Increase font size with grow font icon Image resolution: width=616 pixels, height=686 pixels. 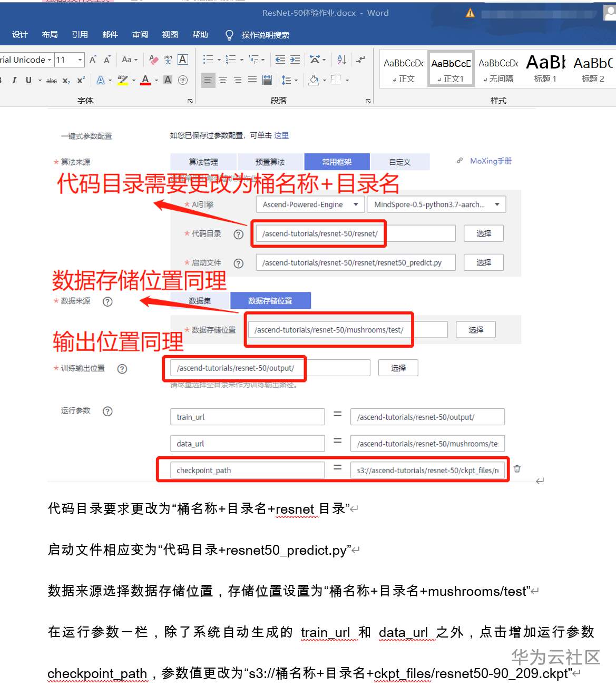(x=93, y=60)
